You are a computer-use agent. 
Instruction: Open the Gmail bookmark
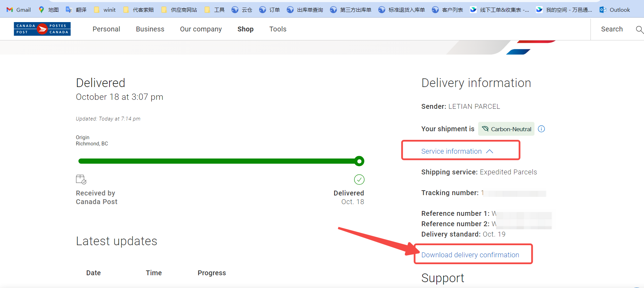[x=19, y=10]
